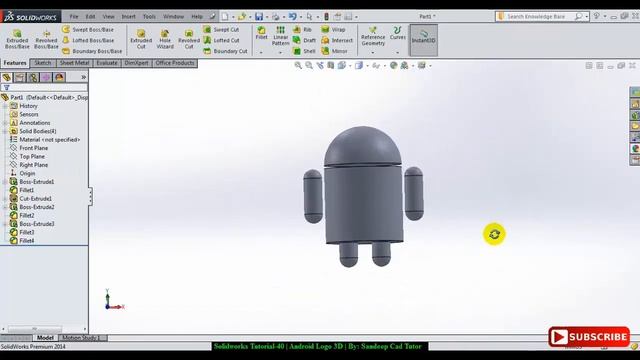The width and height of the screenshot is (640, 360).
Task: Toggle the Instant3D button
Action: [x=424, y=40]
